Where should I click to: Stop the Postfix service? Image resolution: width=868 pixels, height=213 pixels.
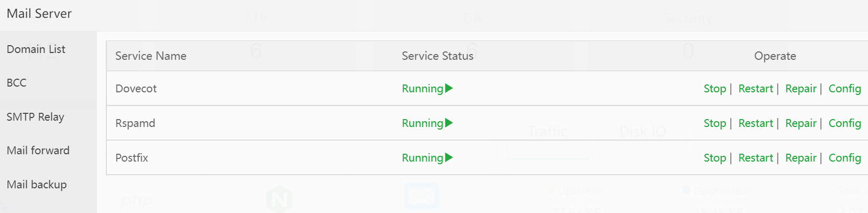[x=715, y=158]
